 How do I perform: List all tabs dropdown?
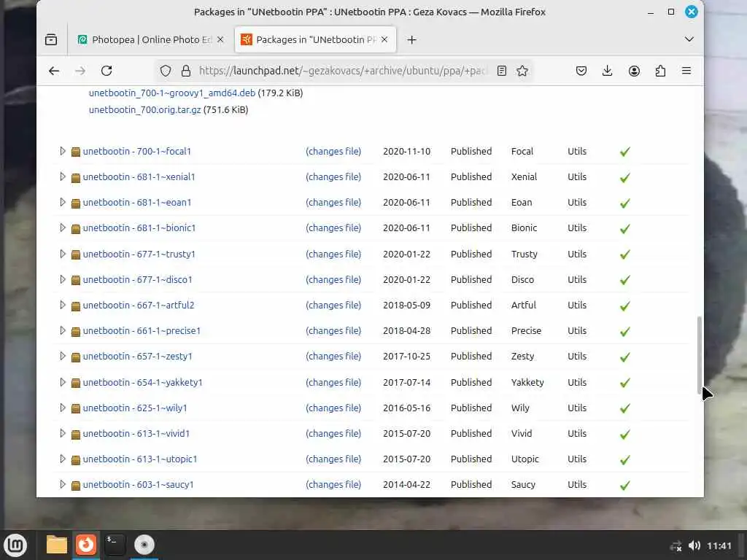(689, 39)
